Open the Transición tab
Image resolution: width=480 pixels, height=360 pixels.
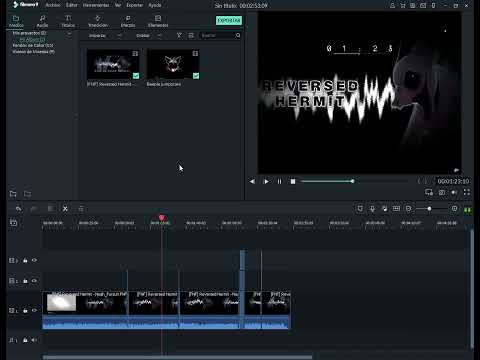[98, 21]
